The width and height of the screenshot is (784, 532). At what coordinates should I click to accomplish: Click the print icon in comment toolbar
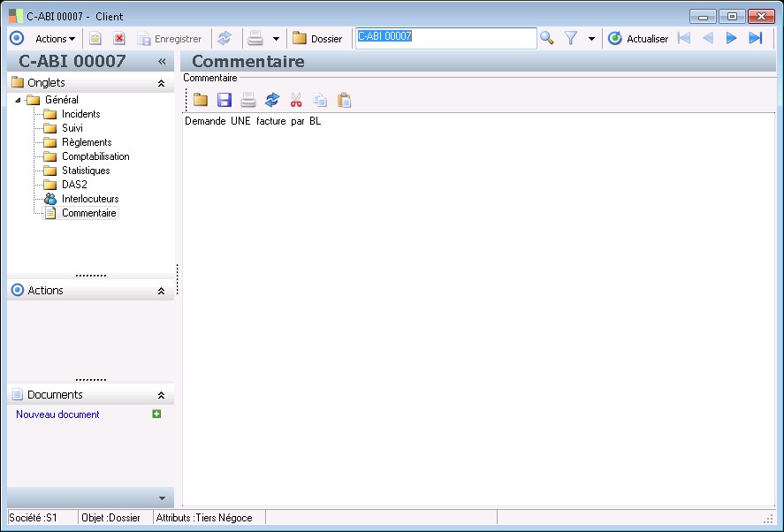(x=248, y=100)
